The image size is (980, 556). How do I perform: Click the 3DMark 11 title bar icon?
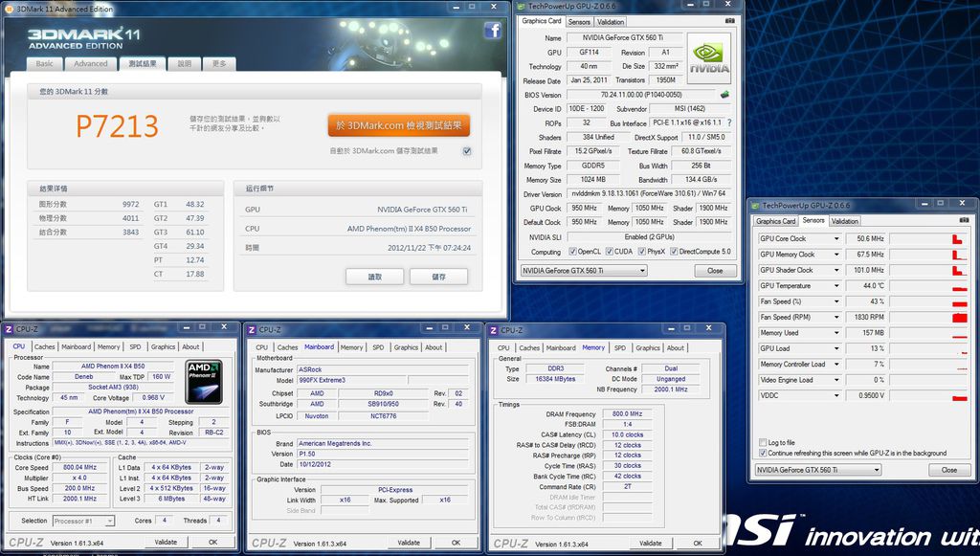(9, 9)
